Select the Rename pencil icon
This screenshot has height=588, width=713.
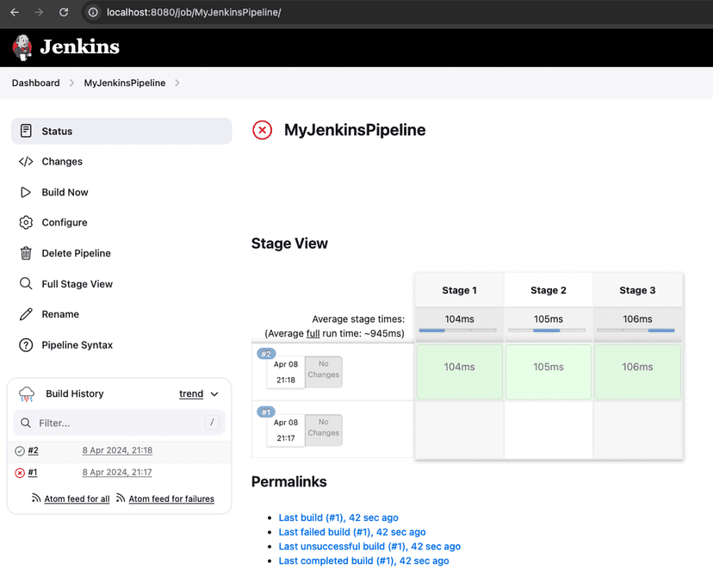pos(25,314)
